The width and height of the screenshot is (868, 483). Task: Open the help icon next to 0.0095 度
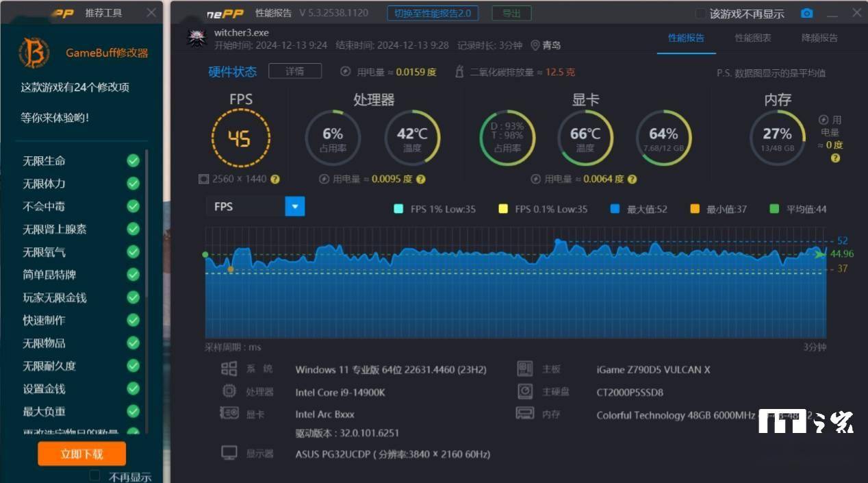click(421, 179)
